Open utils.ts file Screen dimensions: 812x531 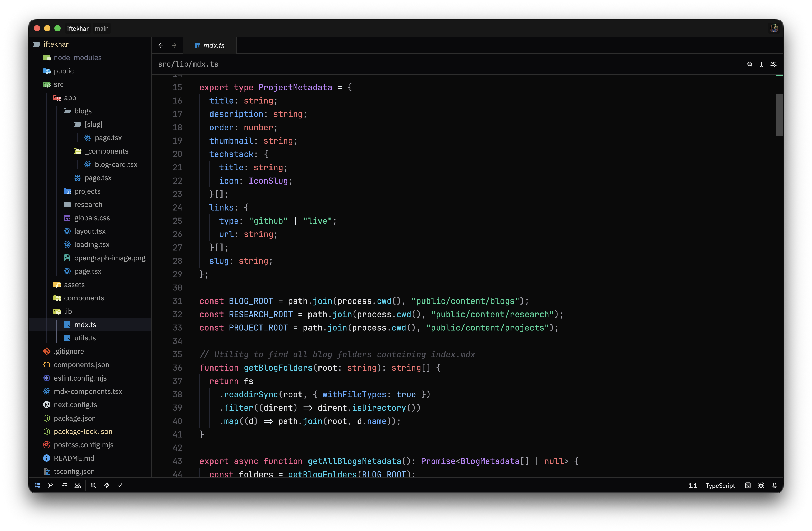click(90, 338)
